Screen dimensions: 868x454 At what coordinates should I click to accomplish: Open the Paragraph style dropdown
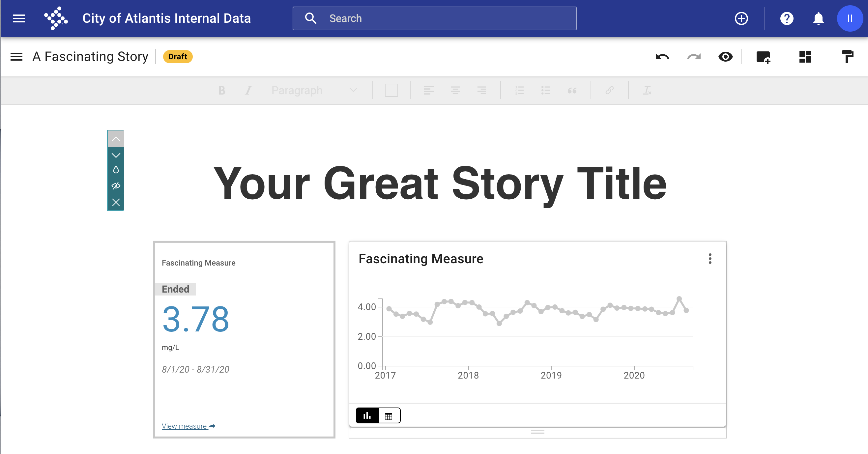click(314, 90)
